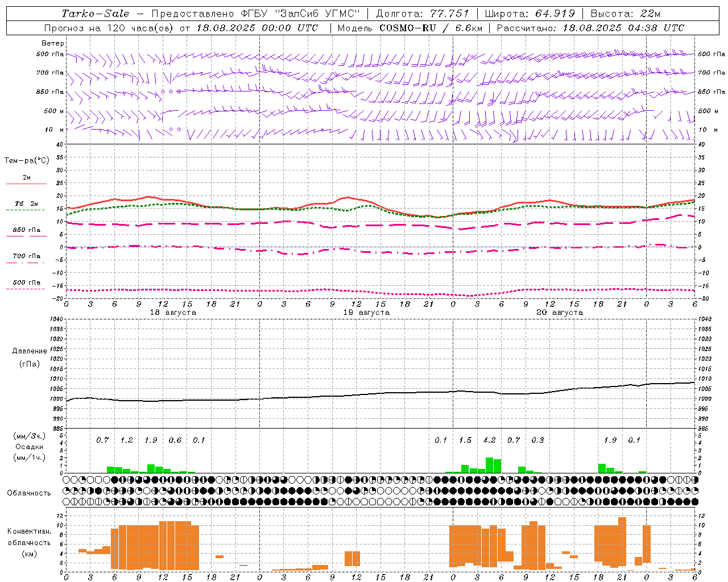Click the 1000 value on left pressure axis
The image size is (728, 582).
[x=56, y=399]
